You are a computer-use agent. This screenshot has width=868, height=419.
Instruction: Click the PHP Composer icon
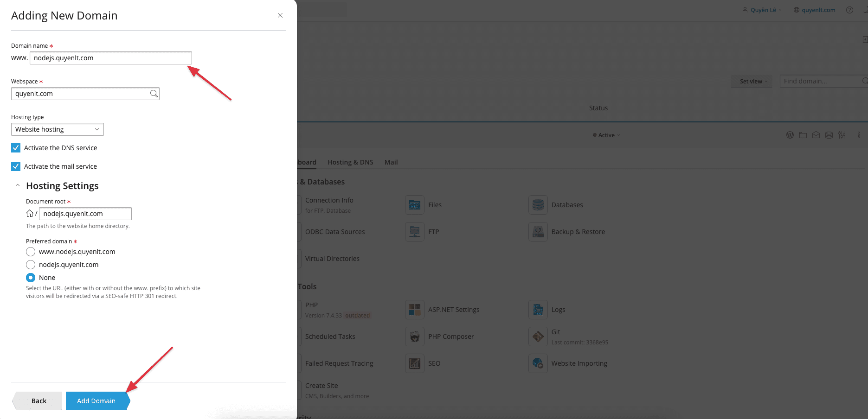pyautogui.click(x=414, y=336)
